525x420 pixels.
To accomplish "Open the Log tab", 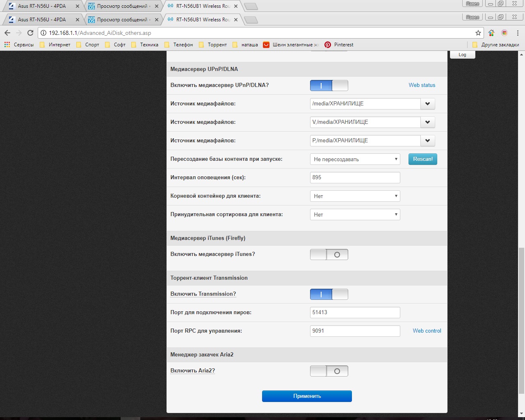I will [x=462, y=55].
